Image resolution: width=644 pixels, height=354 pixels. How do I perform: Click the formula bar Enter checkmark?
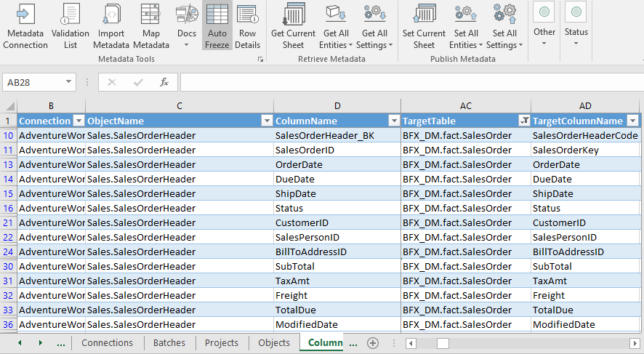pyautogui.click(x=138, y=82)
